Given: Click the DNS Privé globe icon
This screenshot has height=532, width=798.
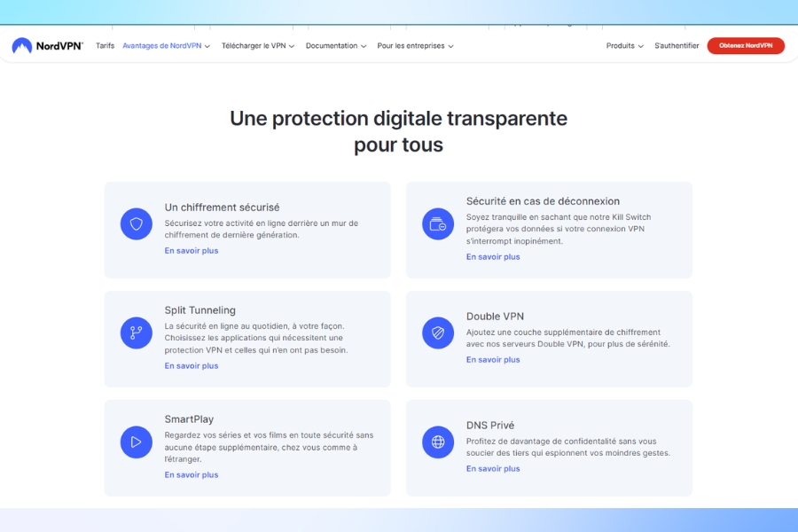Looking at the screenshot, I should click(x=438, y=442).
